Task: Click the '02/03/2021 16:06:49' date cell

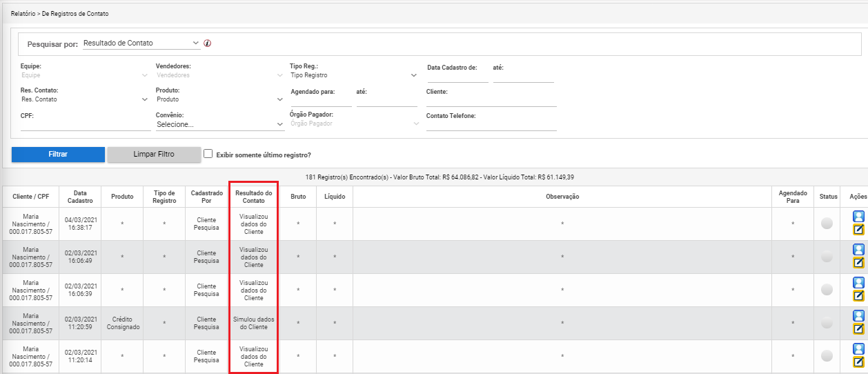Action: tap(80, 257)
